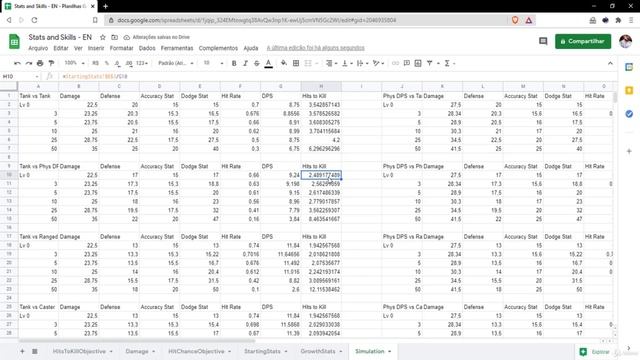
Task: Click the Name Box H10
Action: click(x=20, y=76)
